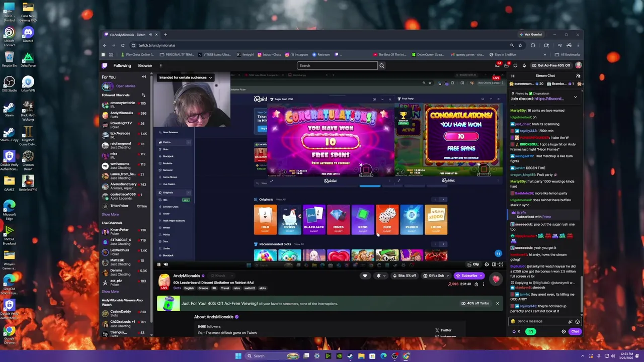Open the Delta Force desktop icon
This screenshot has width=644, height=362.
(x=28, y=59)
